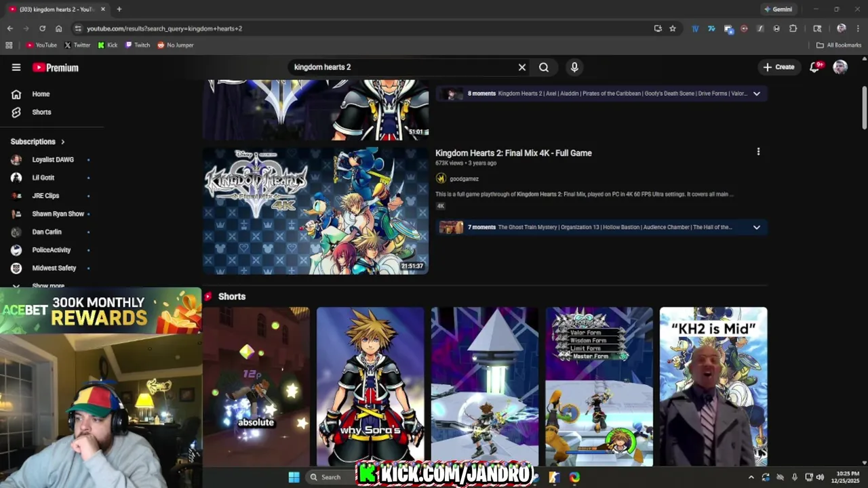Open Kingdom Hearts 2: Final Mix 4K title
The image size is (868, 488).
(x=513, y=153)
